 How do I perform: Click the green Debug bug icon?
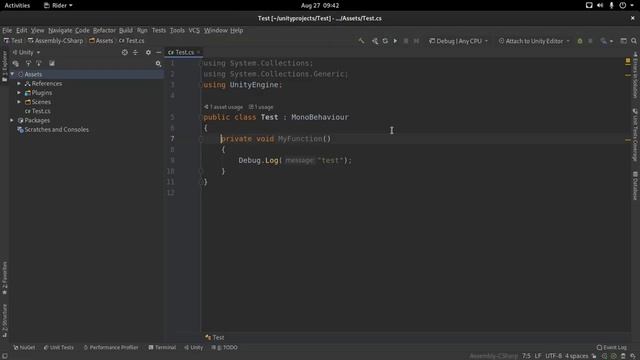(x=580, y=41)
